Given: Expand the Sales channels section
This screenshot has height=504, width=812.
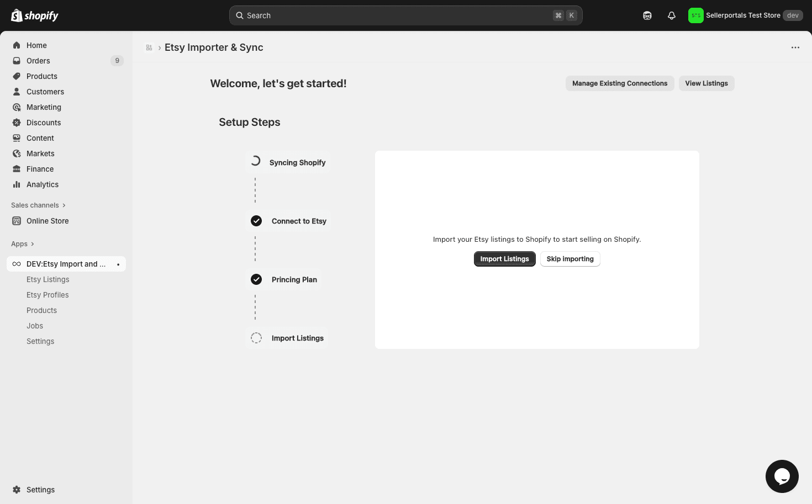Looking at the screenshot, I should (x=38, y=205).
